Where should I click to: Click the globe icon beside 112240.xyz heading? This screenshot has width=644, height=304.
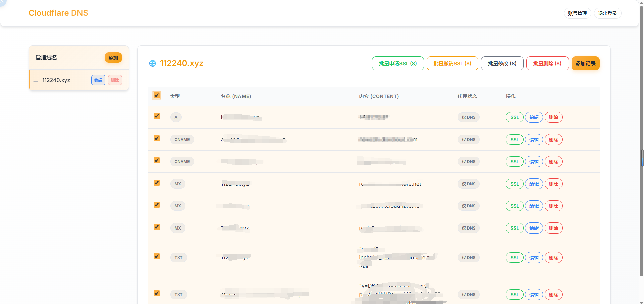153,63
